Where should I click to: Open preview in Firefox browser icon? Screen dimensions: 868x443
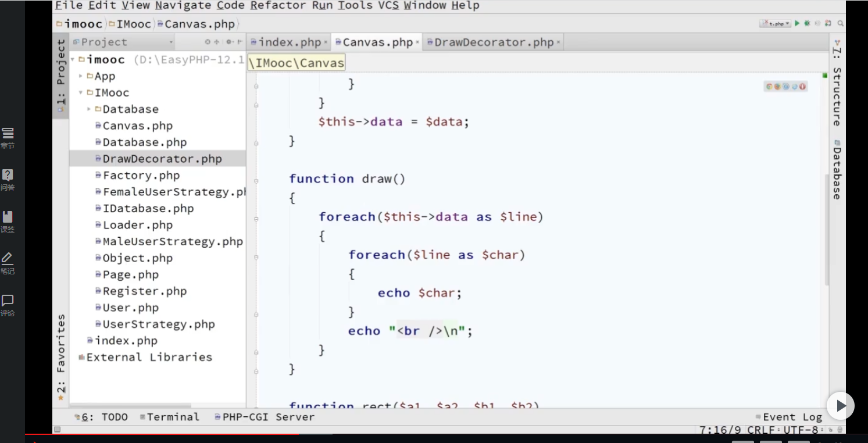click(777, 87)
